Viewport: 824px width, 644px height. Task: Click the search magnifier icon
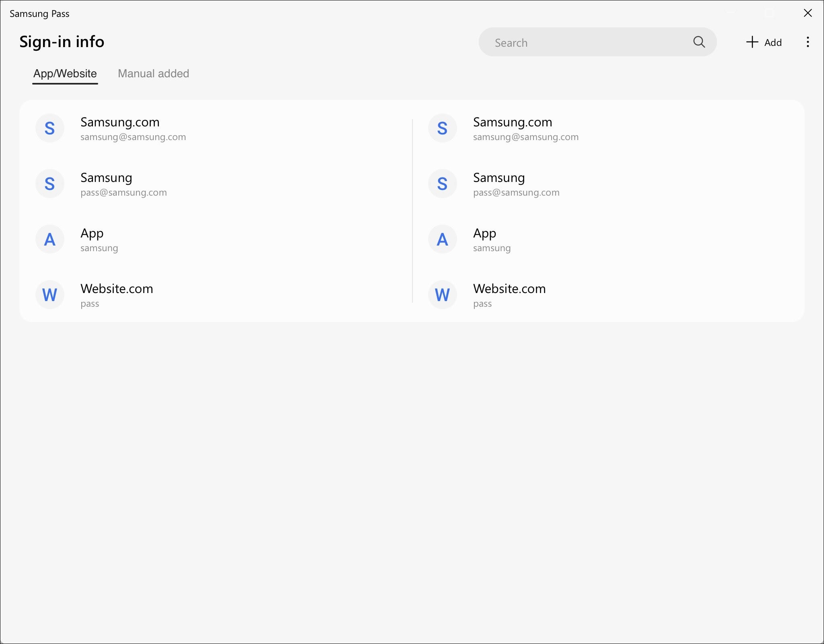coord(699,42)
